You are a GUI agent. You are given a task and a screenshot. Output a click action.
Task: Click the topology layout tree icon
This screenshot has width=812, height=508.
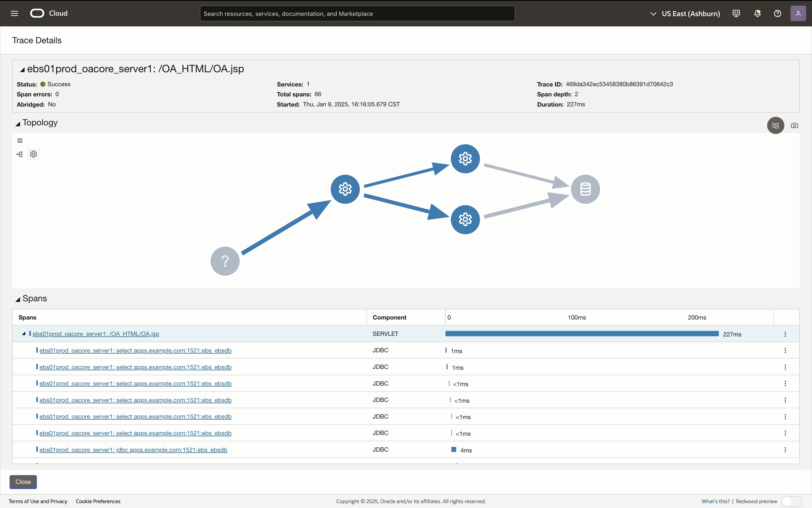tap(20, 154)
